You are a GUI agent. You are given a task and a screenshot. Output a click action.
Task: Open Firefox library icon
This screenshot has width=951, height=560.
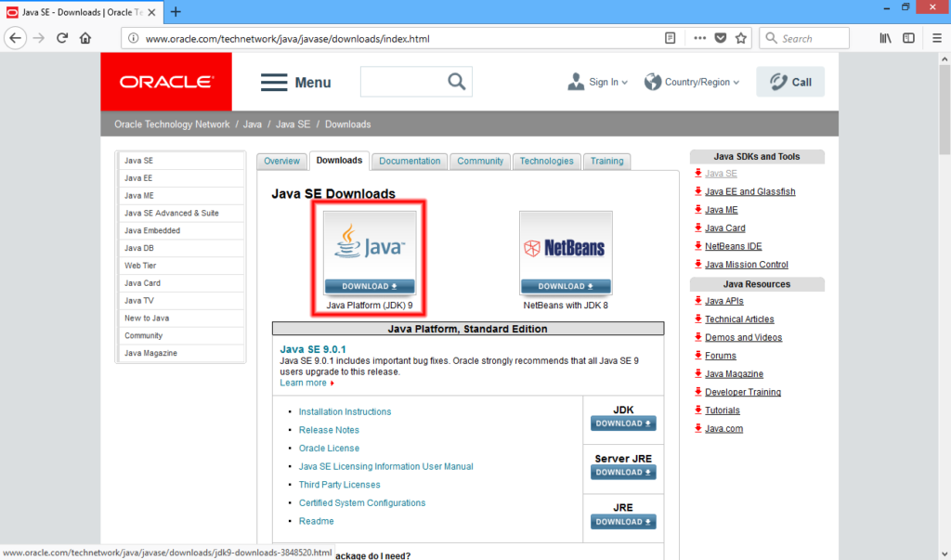coord(885,38)
